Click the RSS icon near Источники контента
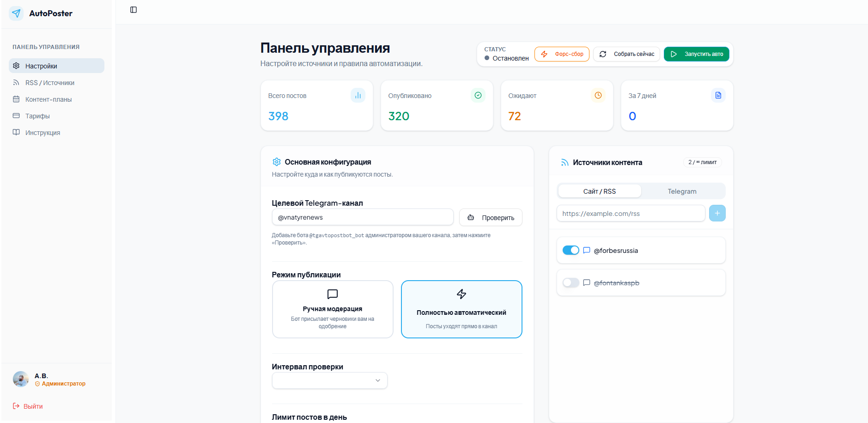 point(565,162)
